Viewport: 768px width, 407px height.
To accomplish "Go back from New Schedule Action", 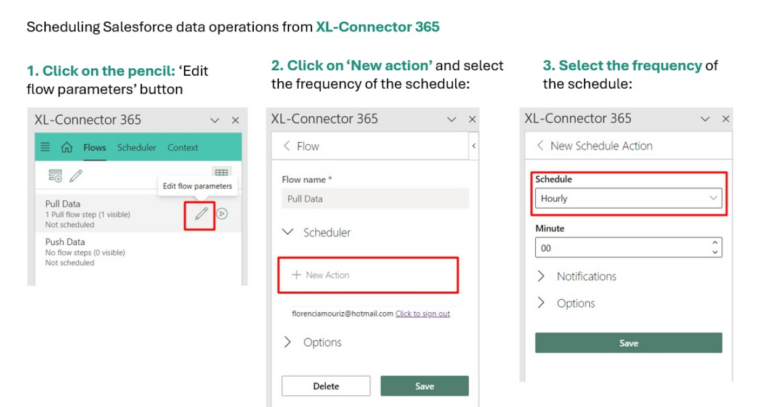I will 540,146.
